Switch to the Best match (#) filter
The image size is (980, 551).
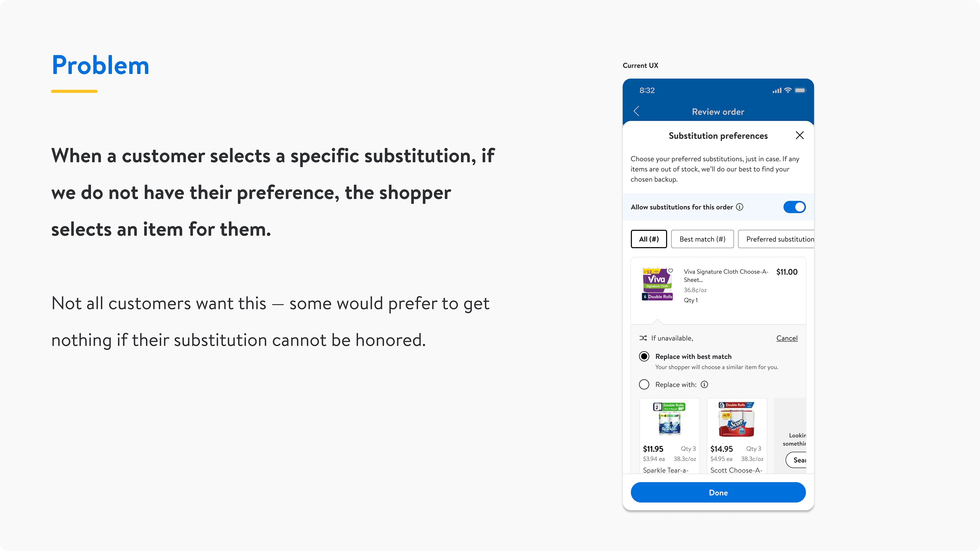click(702, 239)
